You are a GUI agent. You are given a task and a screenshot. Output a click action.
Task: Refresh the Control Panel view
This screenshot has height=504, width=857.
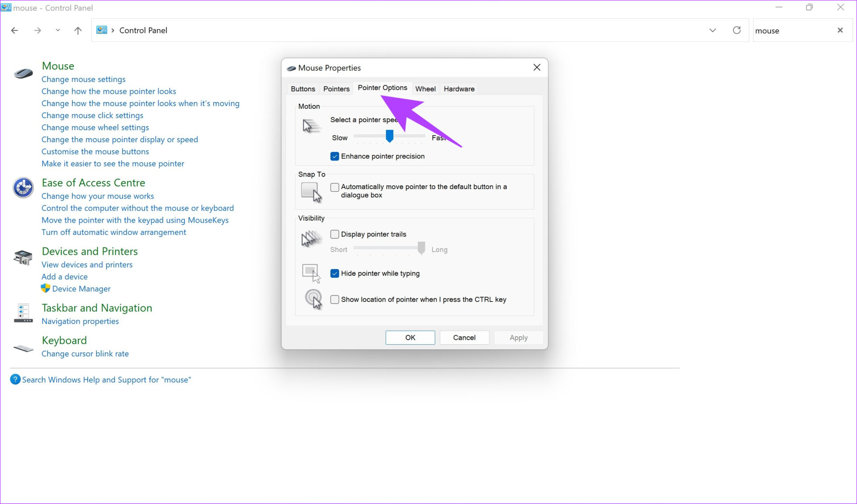(737, 30)
